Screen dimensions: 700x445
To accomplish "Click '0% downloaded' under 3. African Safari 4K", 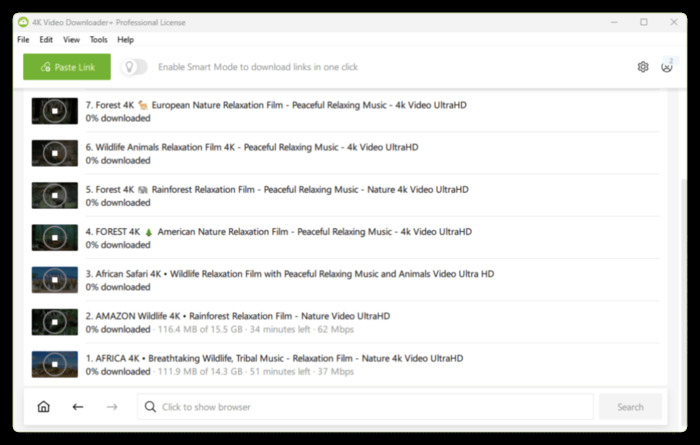I will click(x=118, y=287).
